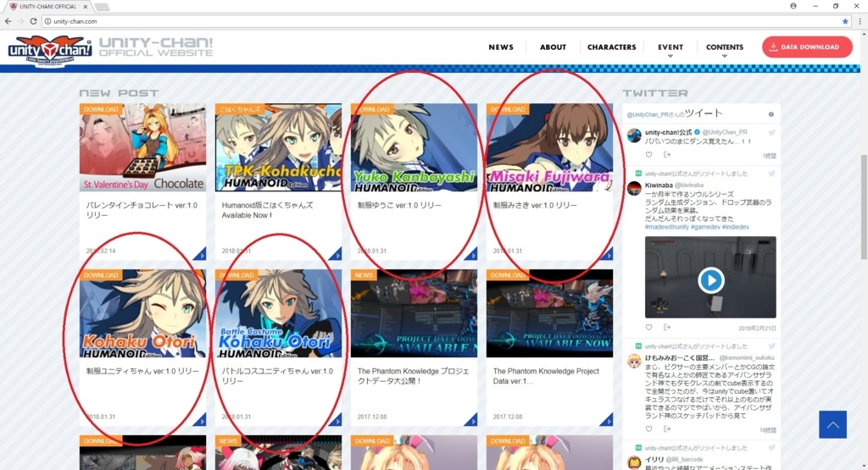
Task: Like the Kiwinaba tweet with heart icon
Action: tap(648, 328)
